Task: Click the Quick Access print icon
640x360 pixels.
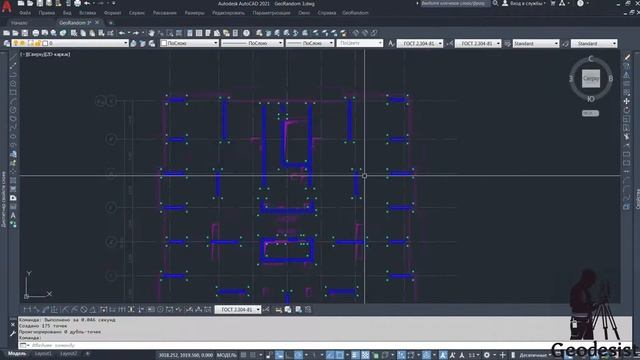Action: tap(77, 3)
